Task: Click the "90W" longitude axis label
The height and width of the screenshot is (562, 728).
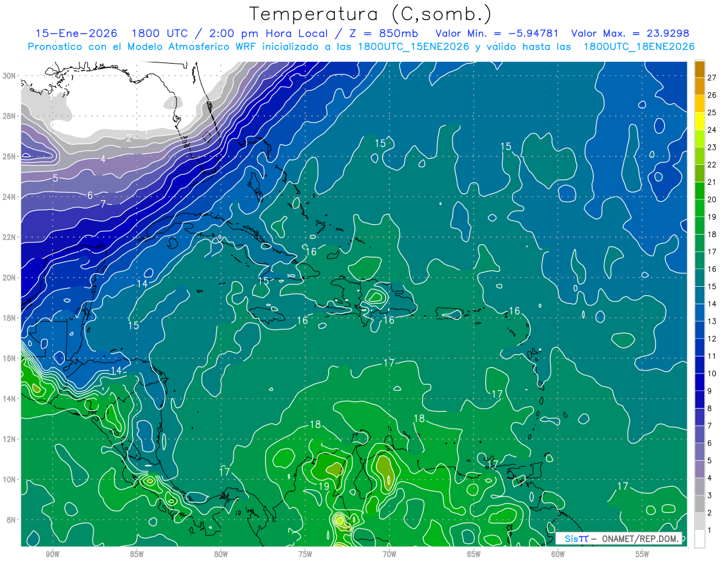Action: tap(52, 554)
